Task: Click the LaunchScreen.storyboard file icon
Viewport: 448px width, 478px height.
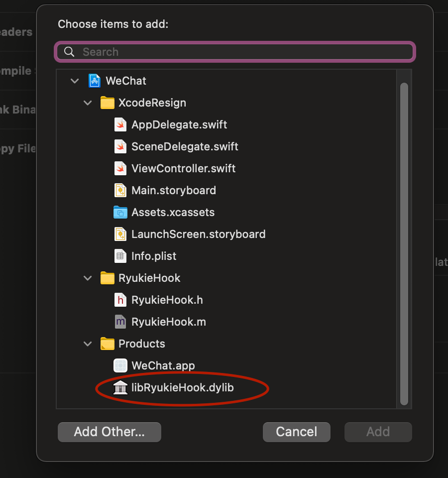Action: (120, 235)
